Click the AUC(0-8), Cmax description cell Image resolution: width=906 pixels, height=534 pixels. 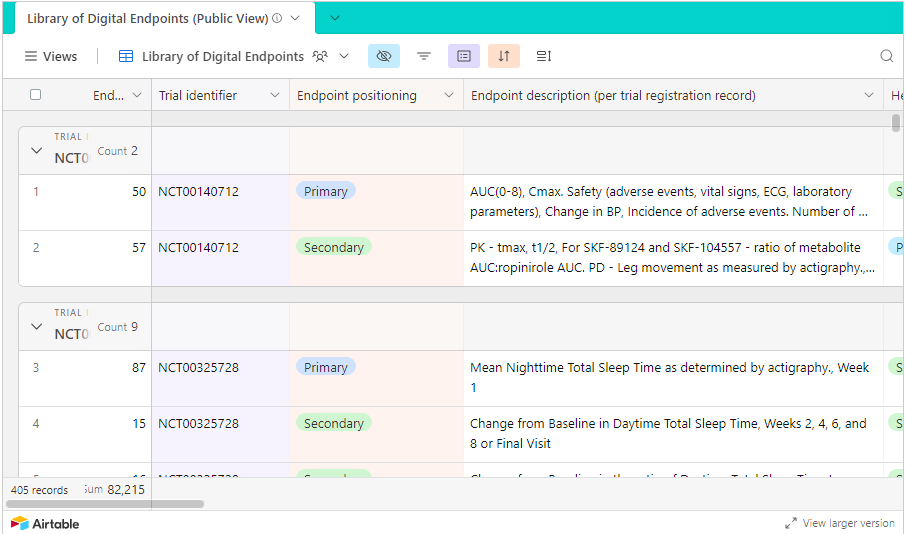673,202
